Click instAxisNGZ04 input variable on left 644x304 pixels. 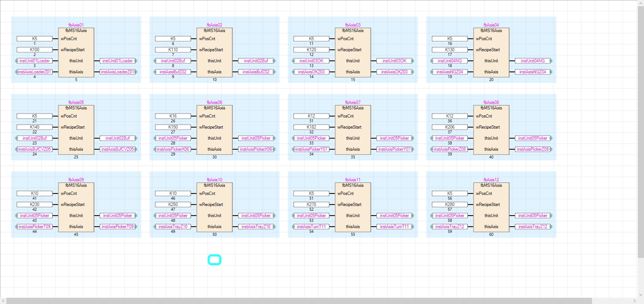click(x=450, y=72)
